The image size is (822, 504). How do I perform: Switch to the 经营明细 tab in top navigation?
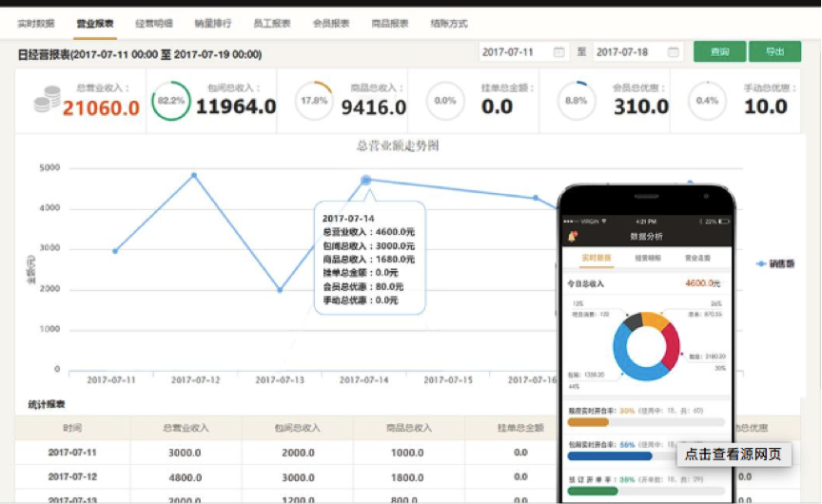154,24
